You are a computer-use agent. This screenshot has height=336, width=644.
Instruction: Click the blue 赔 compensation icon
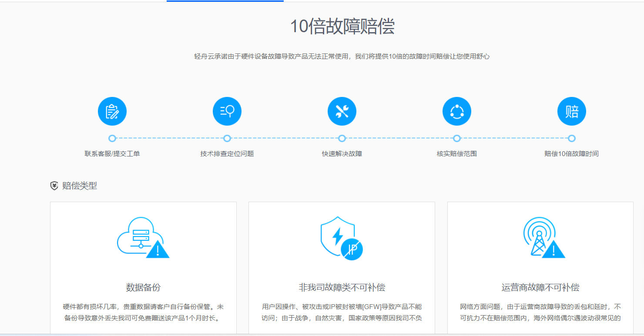tap(572, 111)
